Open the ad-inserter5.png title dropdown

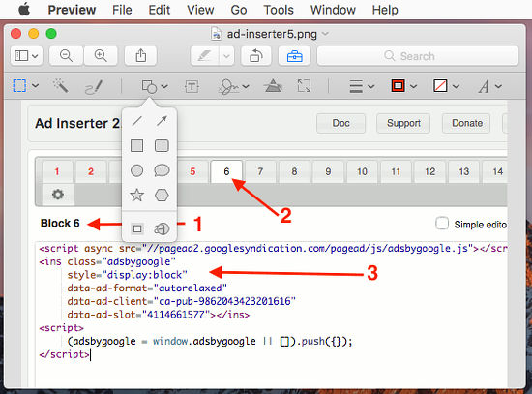click(x=325, y=34)
